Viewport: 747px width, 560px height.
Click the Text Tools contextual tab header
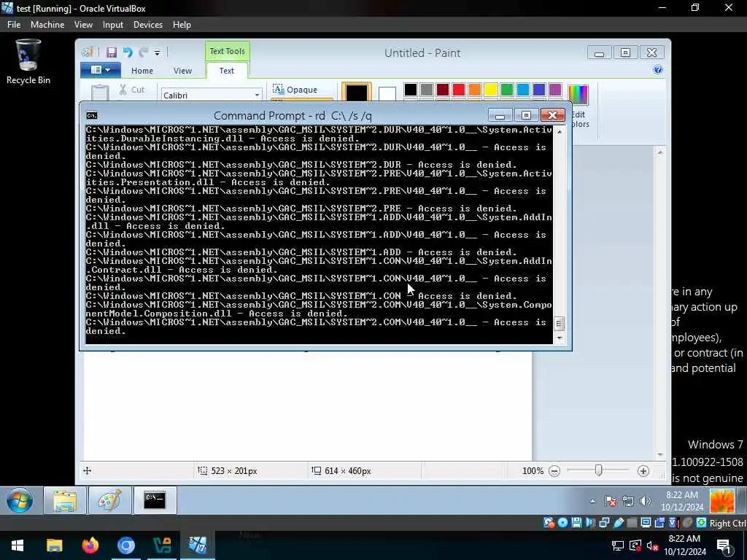click(x=228, y=51)
